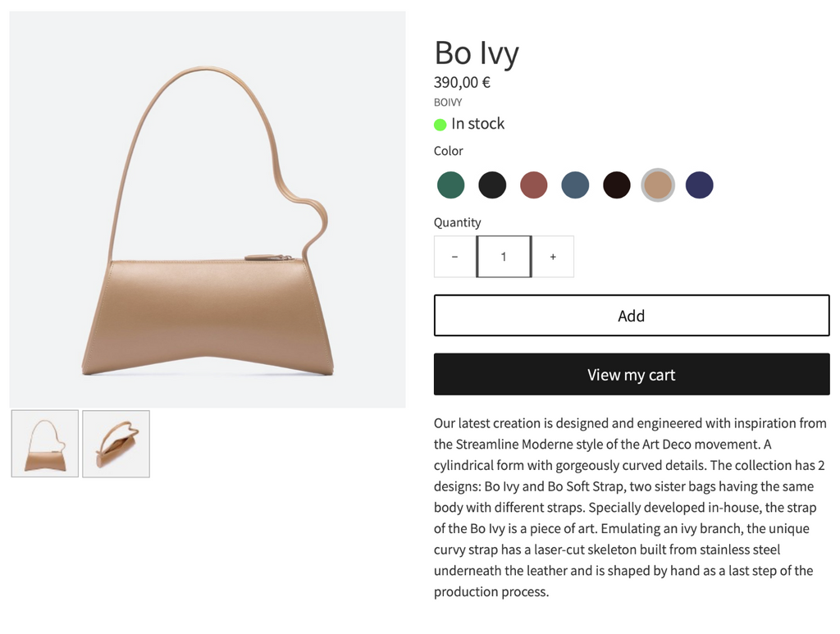Click the 390,00 € price
The image size is (840, 634).
tap(462, 82)
